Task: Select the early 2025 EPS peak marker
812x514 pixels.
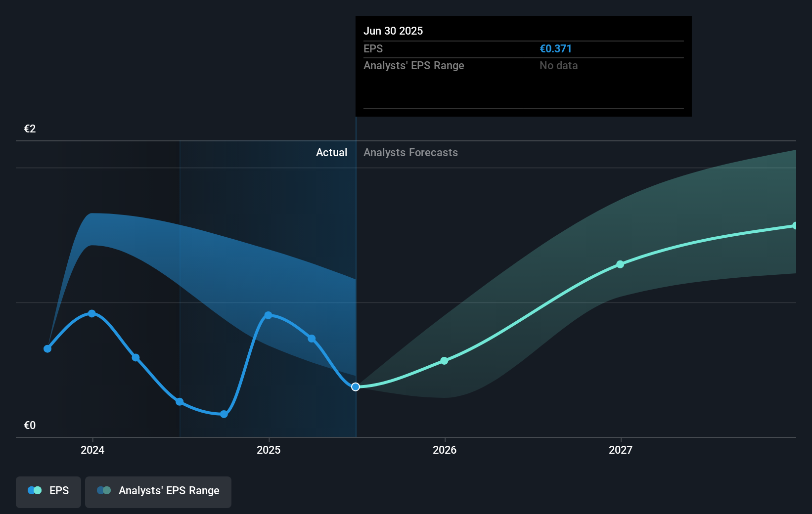Action: pos(268,315)
